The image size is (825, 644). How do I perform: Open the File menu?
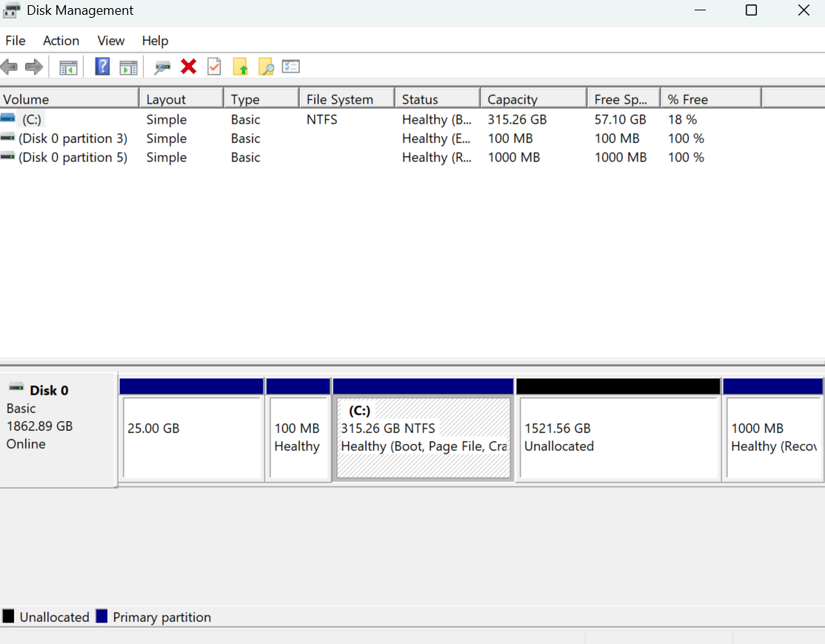(x=15, y=41)
